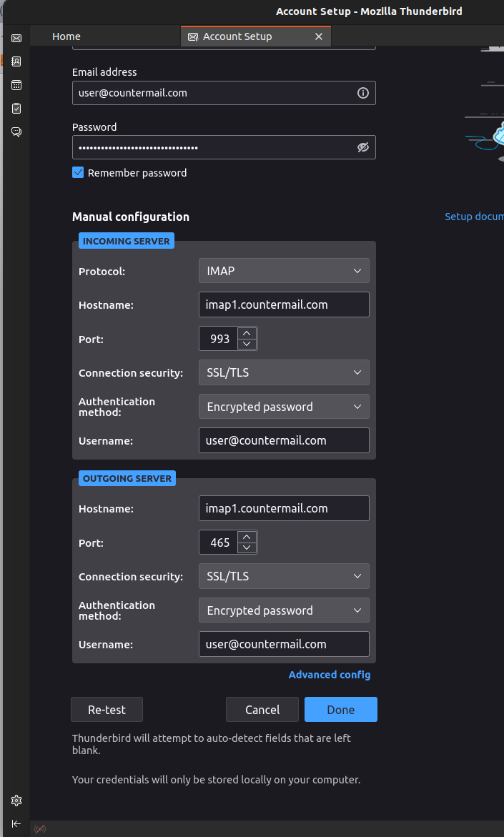Click the outgoing server Hostname field

coord(284,508)
